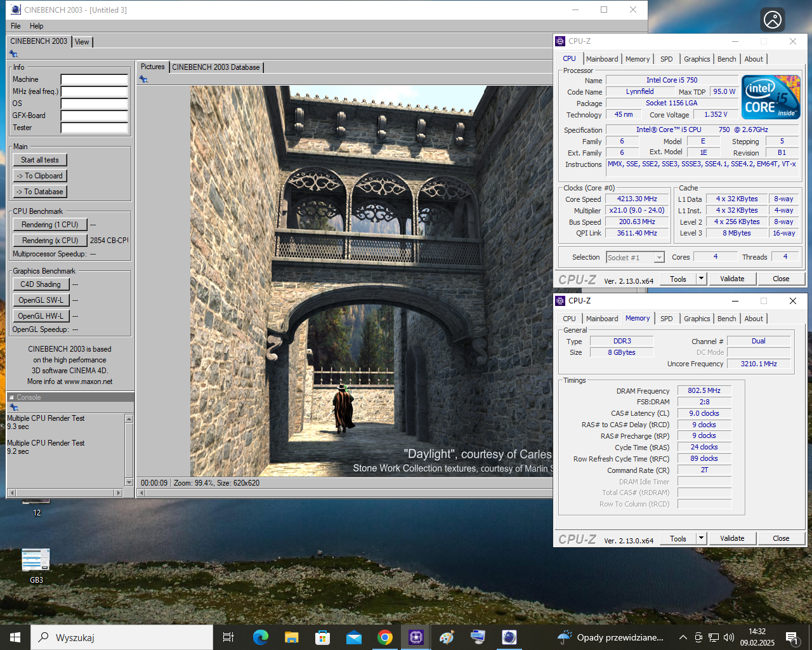The image size is (812, 650).
Task: Open the Tools dropdown arrow in the lower CPU-Z window
Action: click(x=701, y=538)
